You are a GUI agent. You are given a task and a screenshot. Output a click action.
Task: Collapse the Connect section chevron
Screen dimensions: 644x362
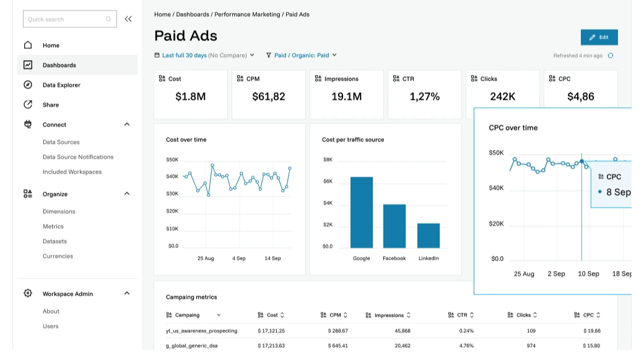click(127, 125)
